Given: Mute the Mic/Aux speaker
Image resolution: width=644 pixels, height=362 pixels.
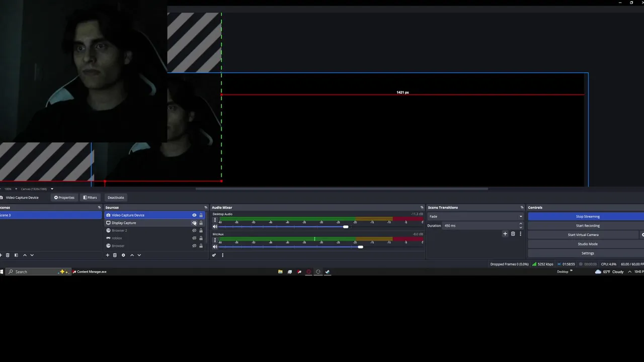Looking at the screenshot, I should [215, 247].
